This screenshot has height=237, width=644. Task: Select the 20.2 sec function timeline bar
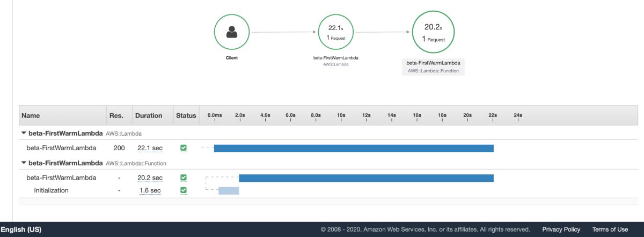[366, 178]
